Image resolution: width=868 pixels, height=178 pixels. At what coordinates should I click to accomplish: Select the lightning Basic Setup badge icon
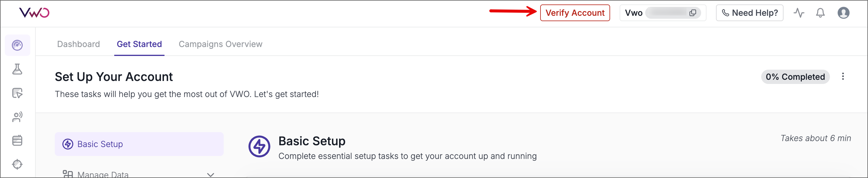click(x=259, y=146)
